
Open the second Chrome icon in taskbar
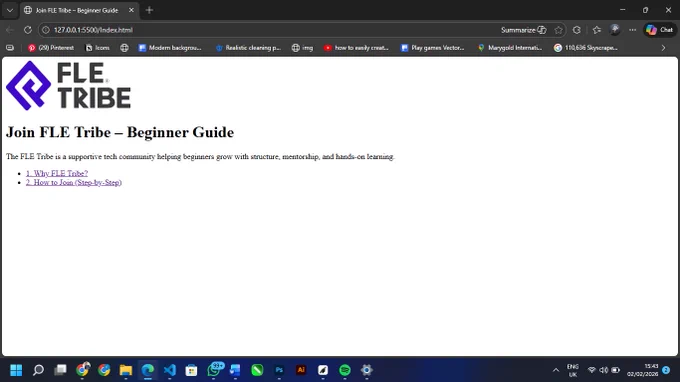[104, 370]
